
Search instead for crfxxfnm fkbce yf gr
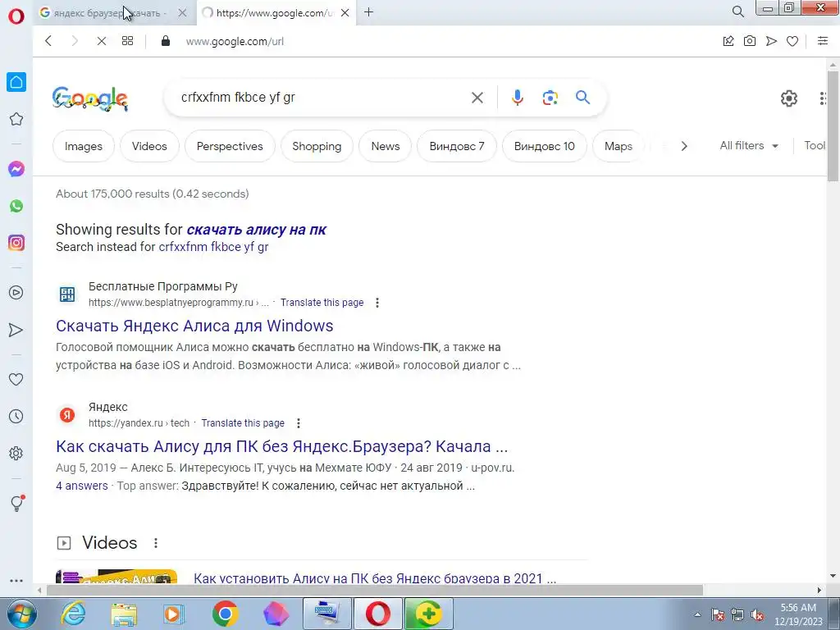pos(213,247)
